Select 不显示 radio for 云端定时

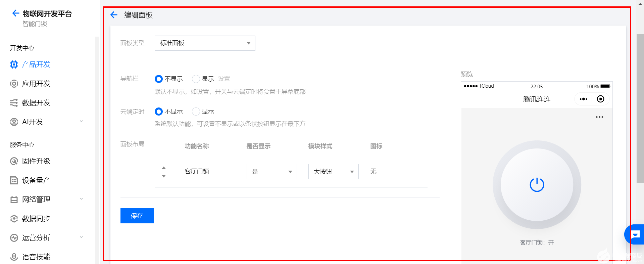[159, 112]
